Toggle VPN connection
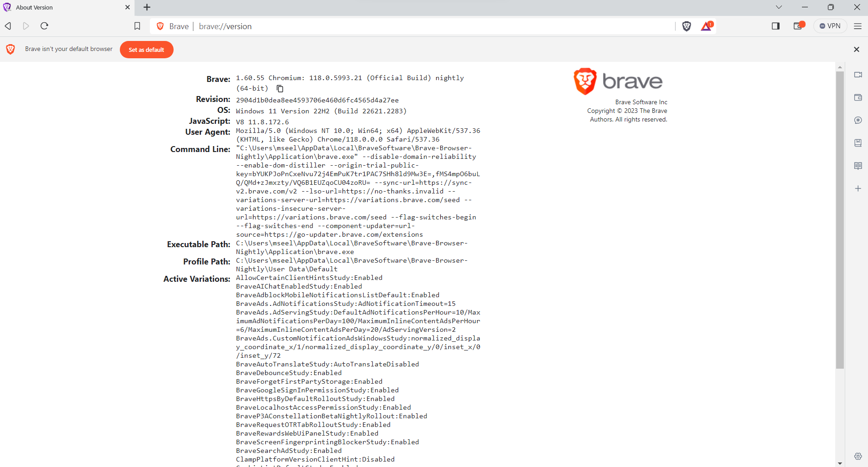Viewport: 868px width, 467px height. tap(830, 26)
